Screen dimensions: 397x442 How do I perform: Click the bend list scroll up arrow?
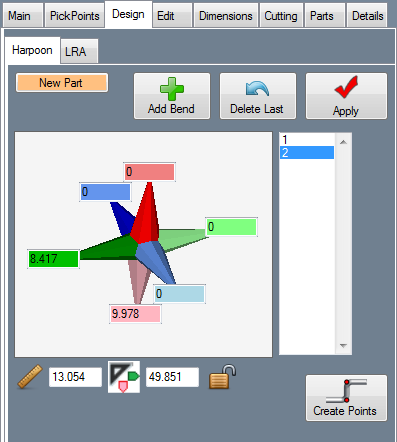point(343,142)
